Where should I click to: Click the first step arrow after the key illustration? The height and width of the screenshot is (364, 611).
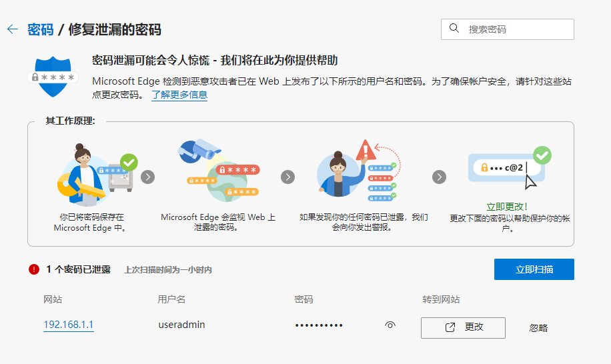pyautogui.click(x=147, y=177)
